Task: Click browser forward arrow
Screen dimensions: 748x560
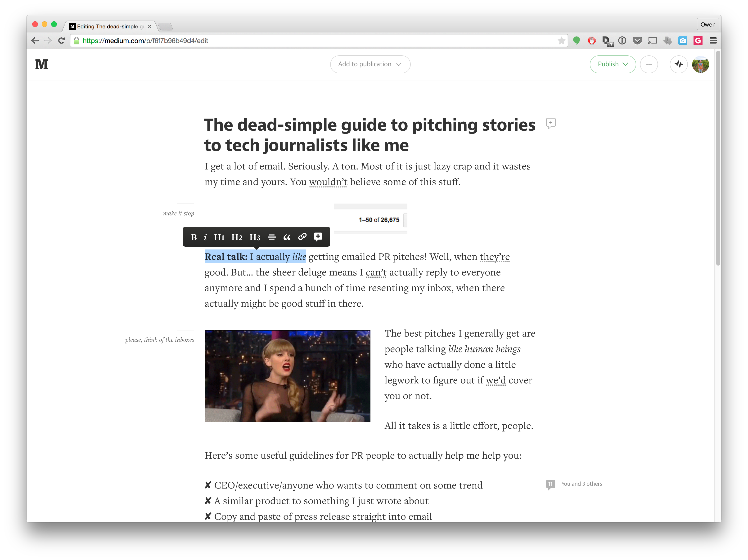Action: tap(48, 40)
